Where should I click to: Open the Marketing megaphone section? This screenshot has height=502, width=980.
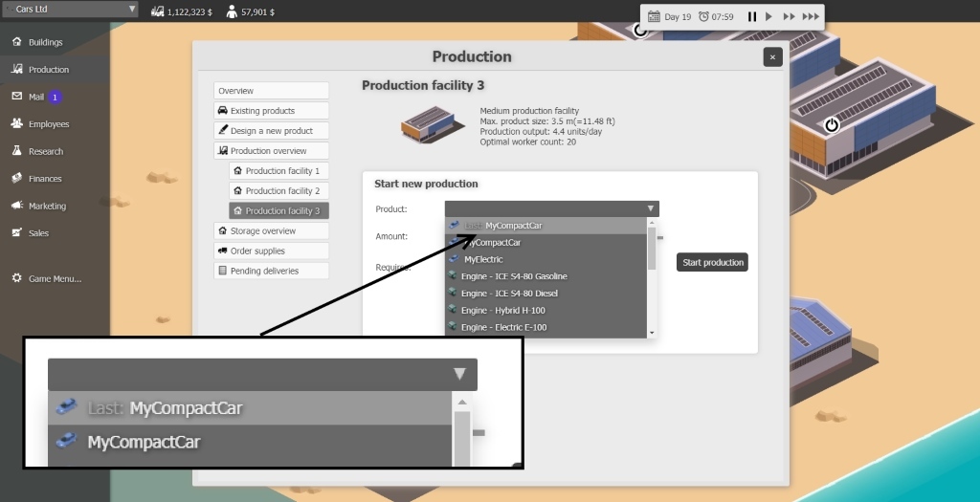(47, 206)
